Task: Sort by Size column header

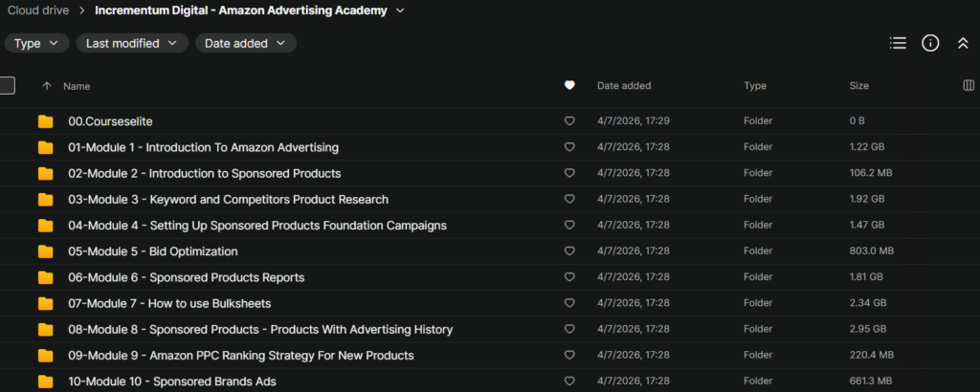Action: (x=858, y=85)
